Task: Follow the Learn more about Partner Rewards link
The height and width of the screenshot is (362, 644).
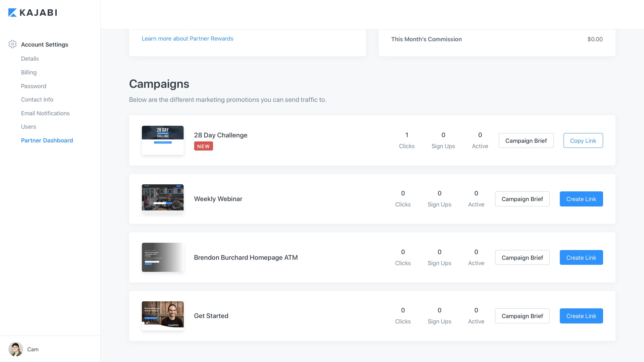Action: coord(187,39)
